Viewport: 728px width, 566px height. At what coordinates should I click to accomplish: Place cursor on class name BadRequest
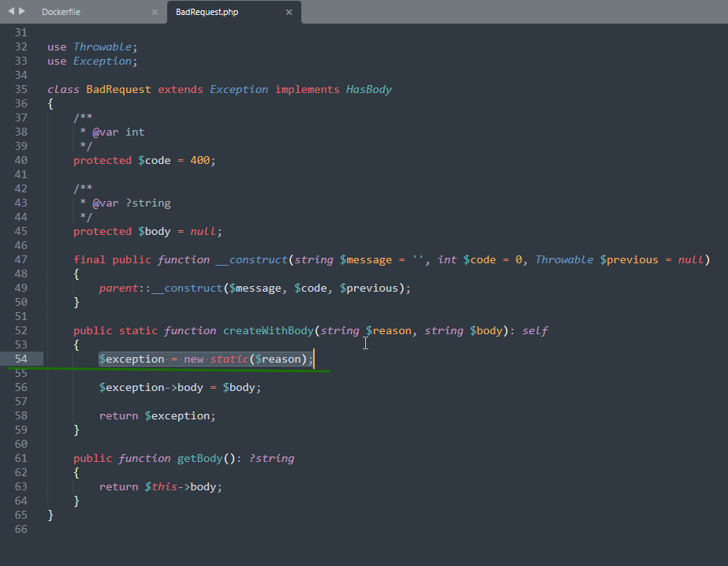tap(118, 89)
